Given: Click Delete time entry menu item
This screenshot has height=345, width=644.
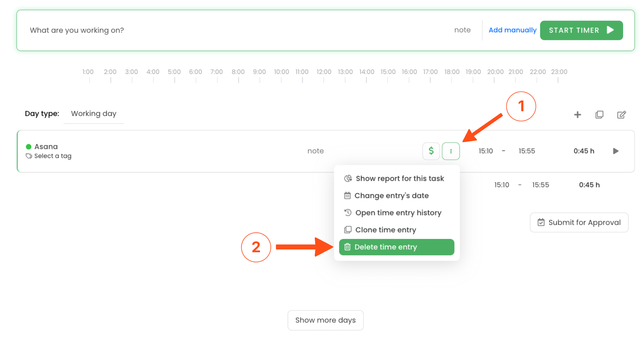Looking at the screenshot, I should pyautogui.click(x=397, y=247).
